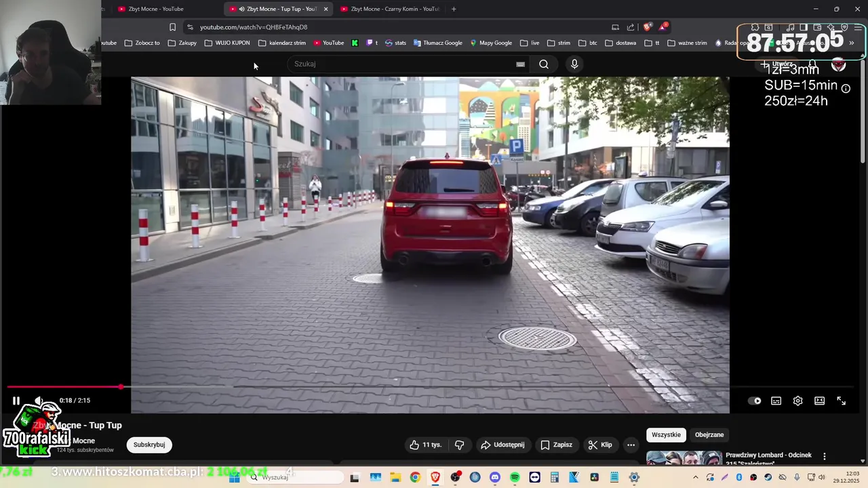Open the Zakupy bookmark folder
The height and width of the screenshot is (488, 868).
pos(182,43)
